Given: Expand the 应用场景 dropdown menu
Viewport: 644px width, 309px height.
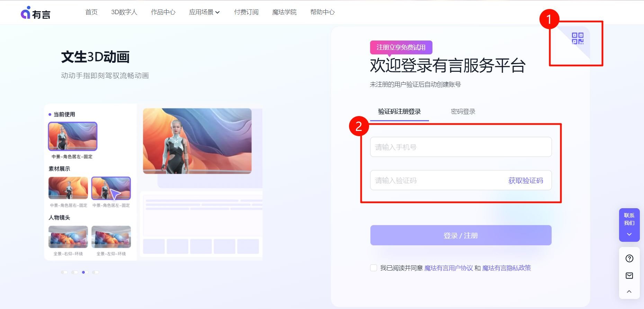Looking at the screenshot, I should pos(204,12).
